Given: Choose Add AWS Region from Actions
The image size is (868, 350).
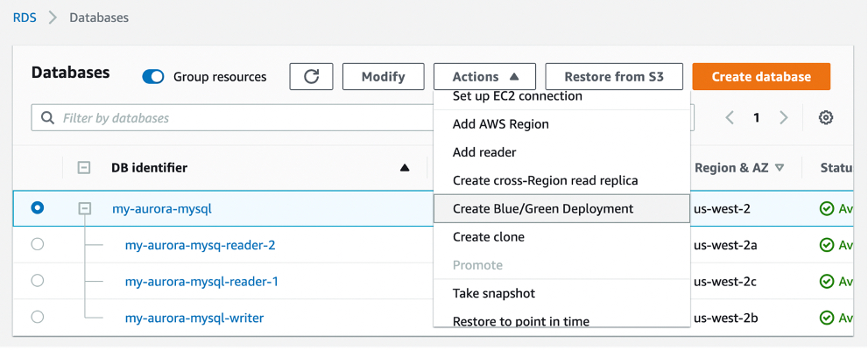Looking at the screenshot, I should (561, 124).
